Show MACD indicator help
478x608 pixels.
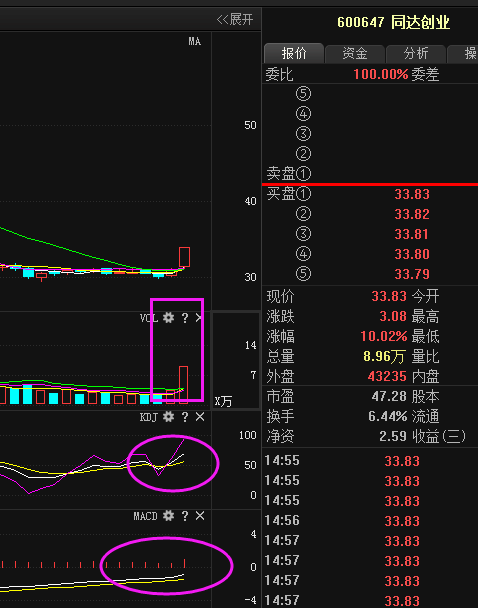click(185, 516)
